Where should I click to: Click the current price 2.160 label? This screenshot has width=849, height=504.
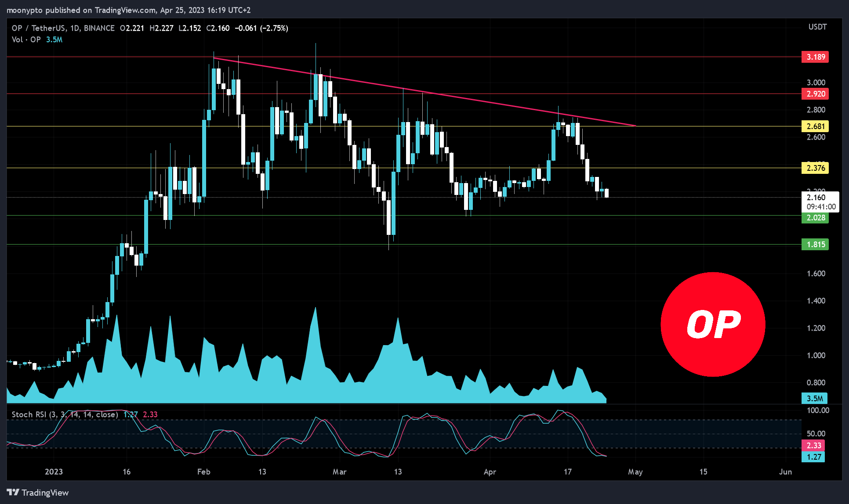click(816, 198)
